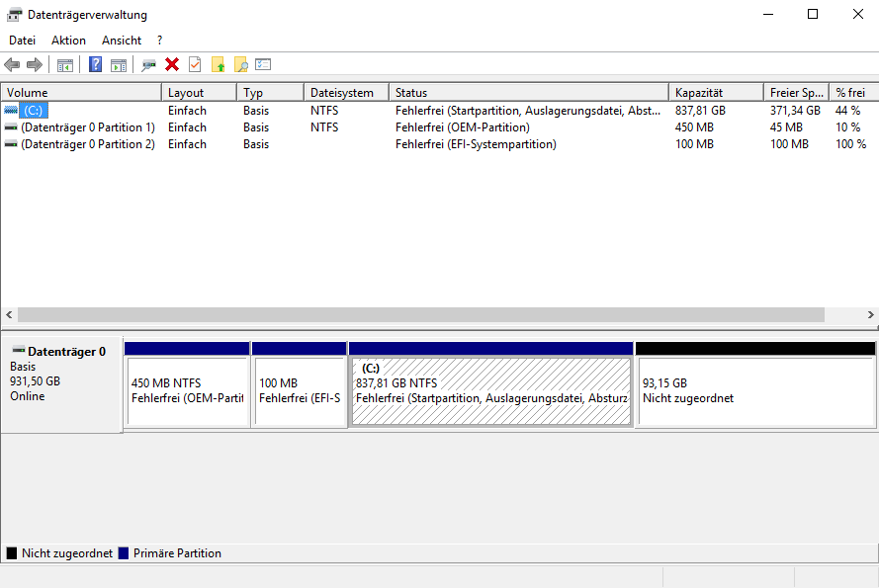This screenshot has height=588, width=879.
Task: Click the checklist settings toolbar icon
Action: point(263,64)
